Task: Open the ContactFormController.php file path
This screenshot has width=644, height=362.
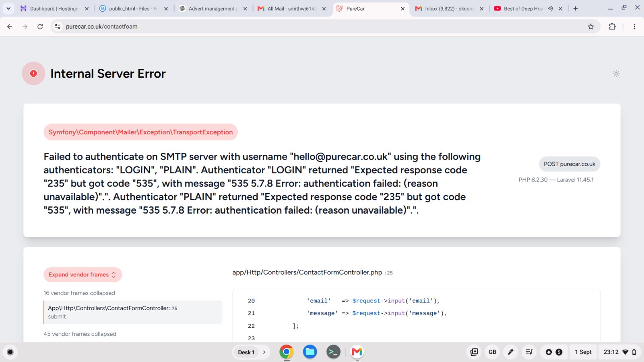Action: (x=307, y=272)
